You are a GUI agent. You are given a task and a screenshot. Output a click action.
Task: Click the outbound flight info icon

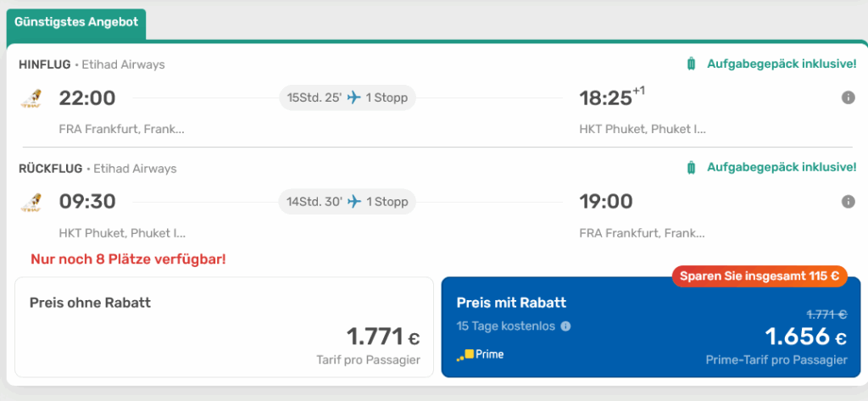848,98
